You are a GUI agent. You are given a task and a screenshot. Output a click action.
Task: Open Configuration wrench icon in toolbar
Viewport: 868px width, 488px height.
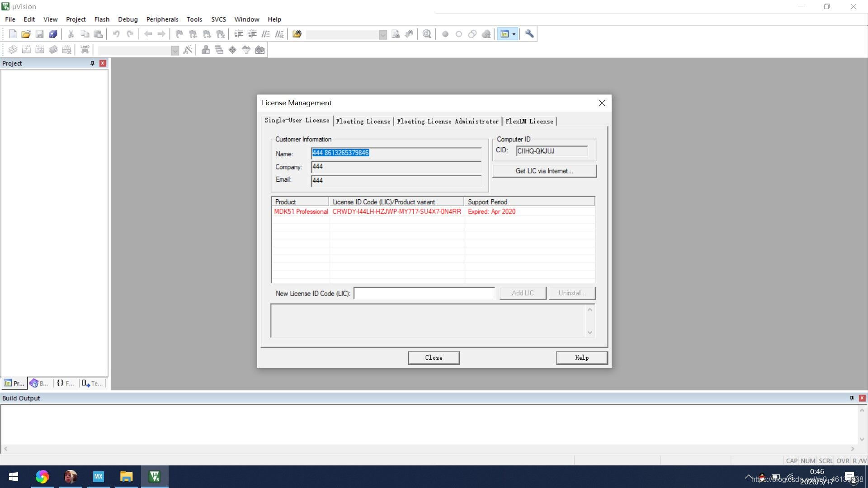pos(529,34)
